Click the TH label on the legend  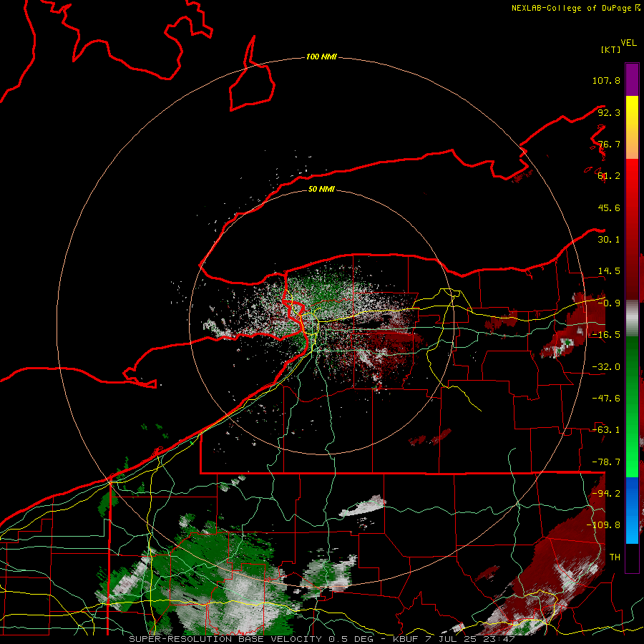(615, 557)
